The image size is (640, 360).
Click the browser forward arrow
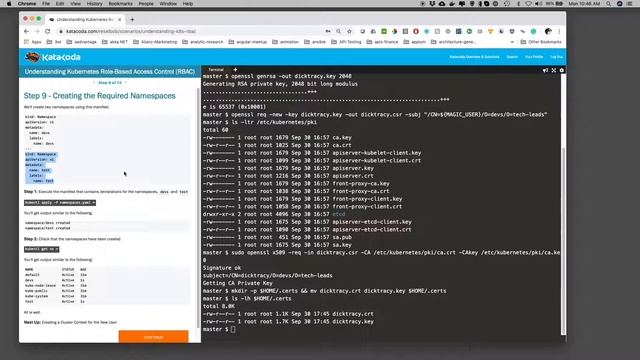[x=37, y=31]
